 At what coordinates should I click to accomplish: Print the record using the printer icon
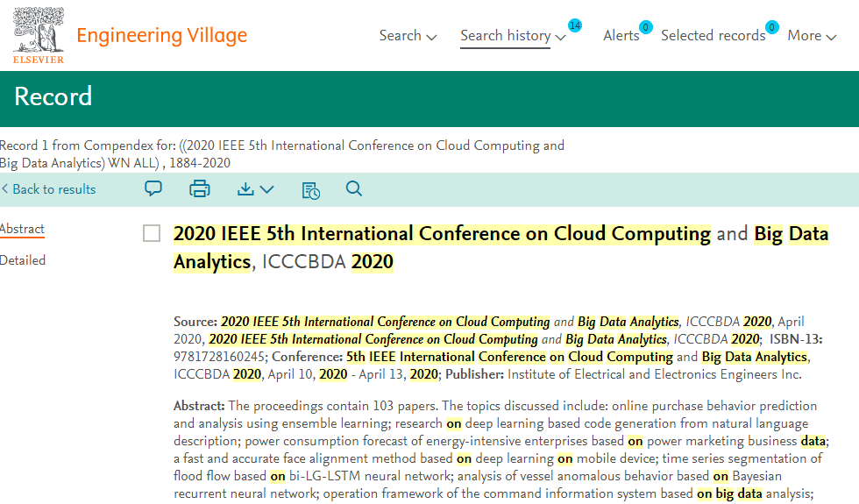(x=200, y=189)
